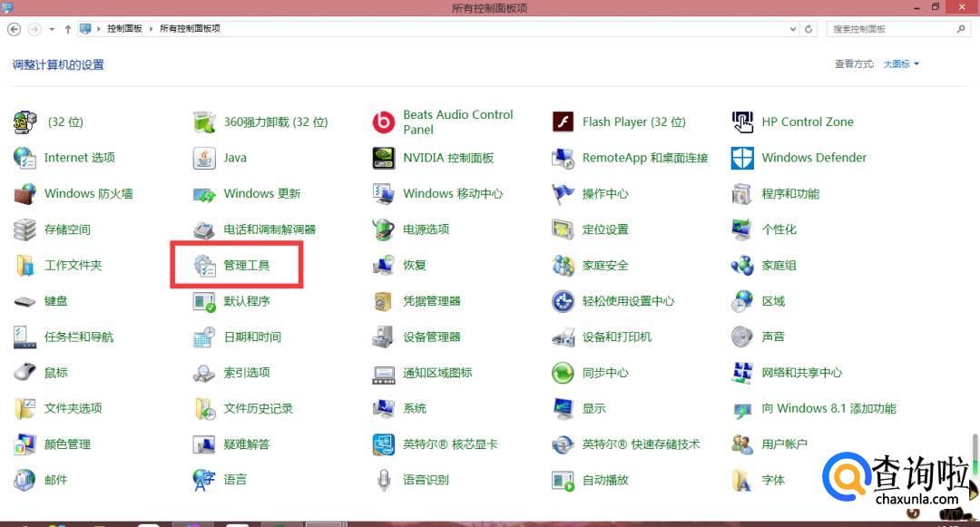Click the 设备和打印机 link text
This screenshot has width=980, height=527.
617,337
